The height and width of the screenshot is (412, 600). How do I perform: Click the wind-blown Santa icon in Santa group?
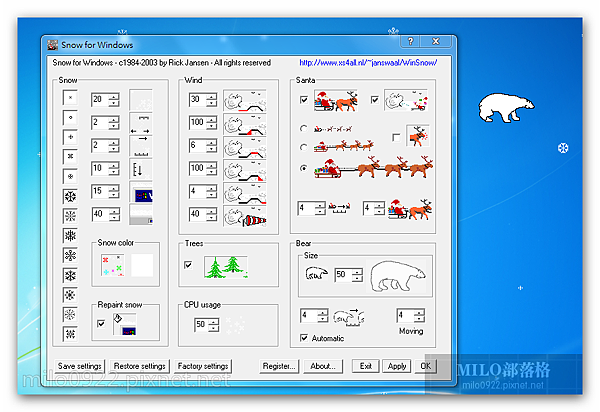point(406,100)
